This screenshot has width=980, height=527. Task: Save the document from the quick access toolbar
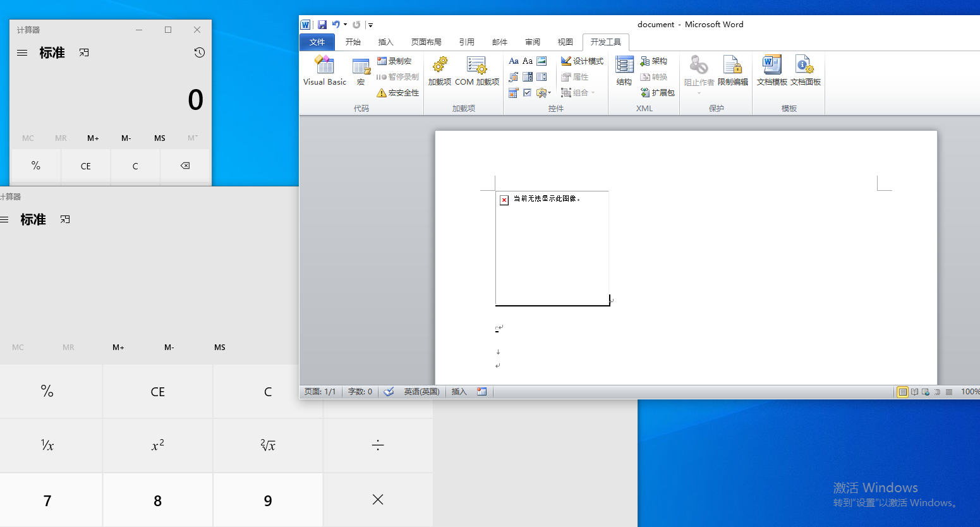322,25
